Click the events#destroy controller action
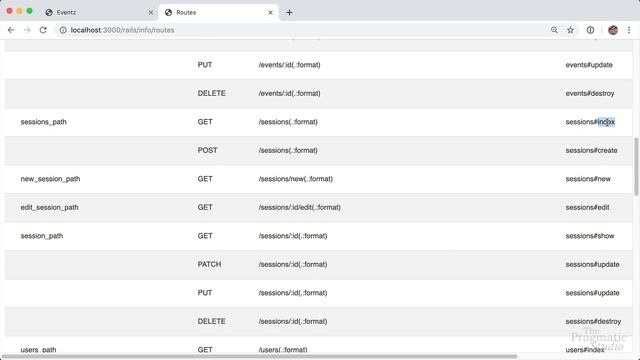640x360 pixels. tap(590, 93)
